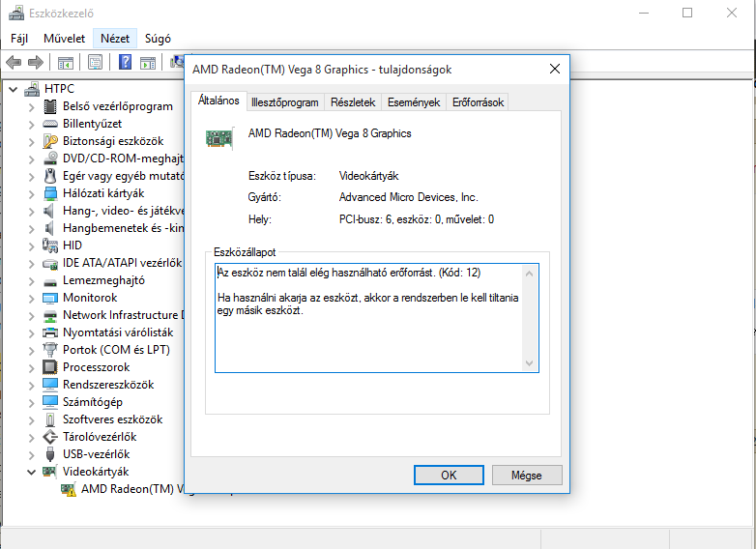Click the Lemezmeghajtó disk drive icon

click(50, 281)
